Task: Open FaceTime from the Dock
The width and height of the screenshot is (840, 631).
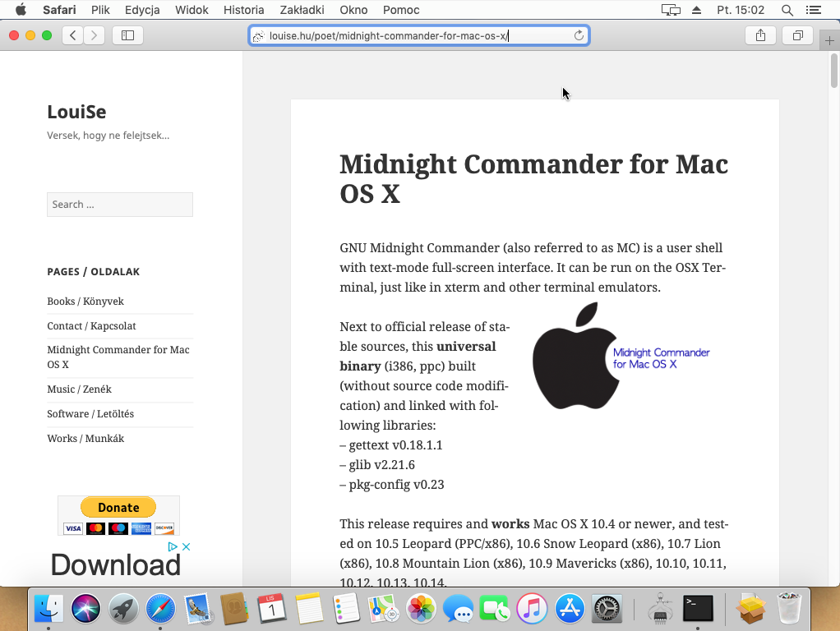Action: (x=495, y=609)
